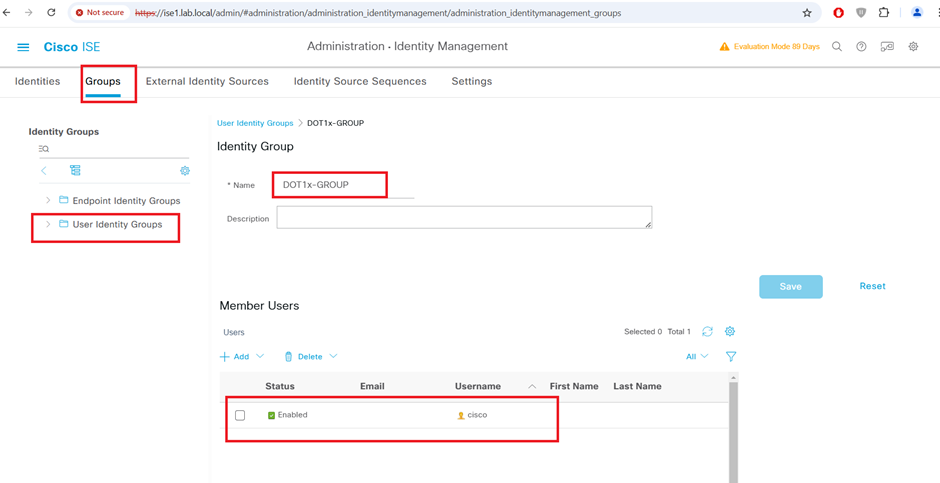Follow the User Identity Groups breadcrumb link
The image size is (940, 483).
coord(255,123)
